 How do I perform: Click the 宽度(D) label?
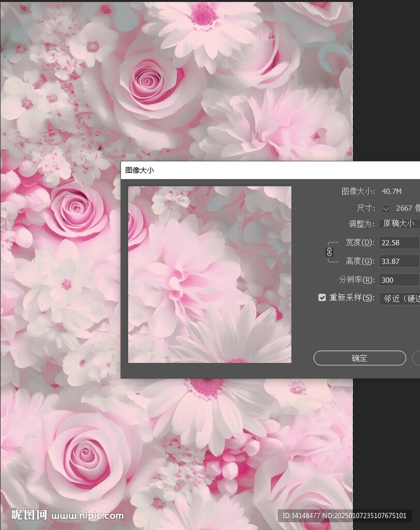pos(359,243)
